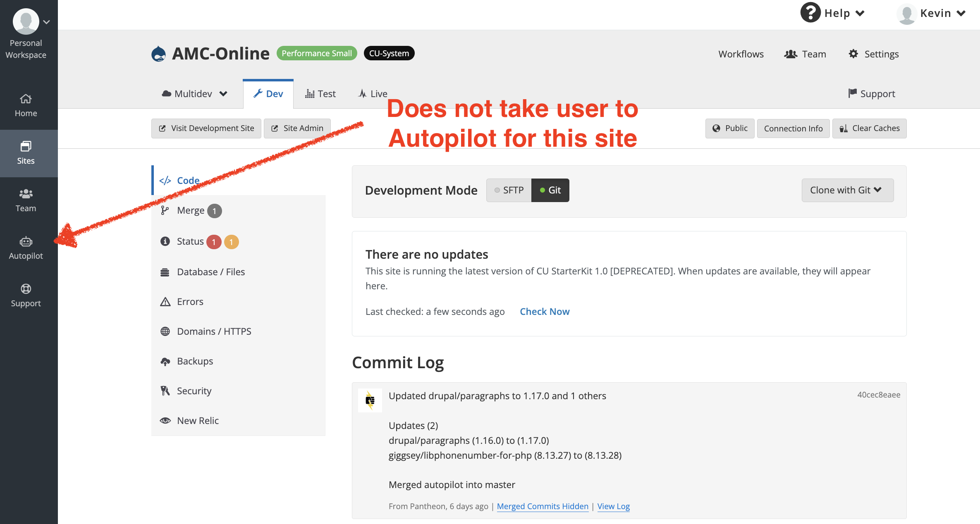Expand the Multidev dropdown
The width and height of the screenshot is (980, 524).
click(194, 93)
